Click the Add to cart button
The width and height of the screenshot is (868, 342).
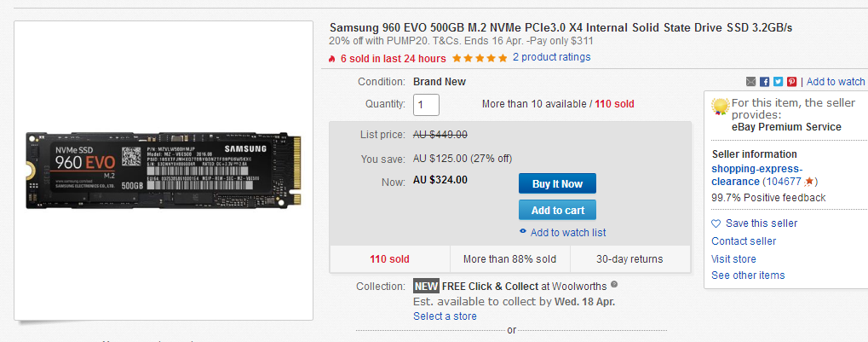point(557,210)
